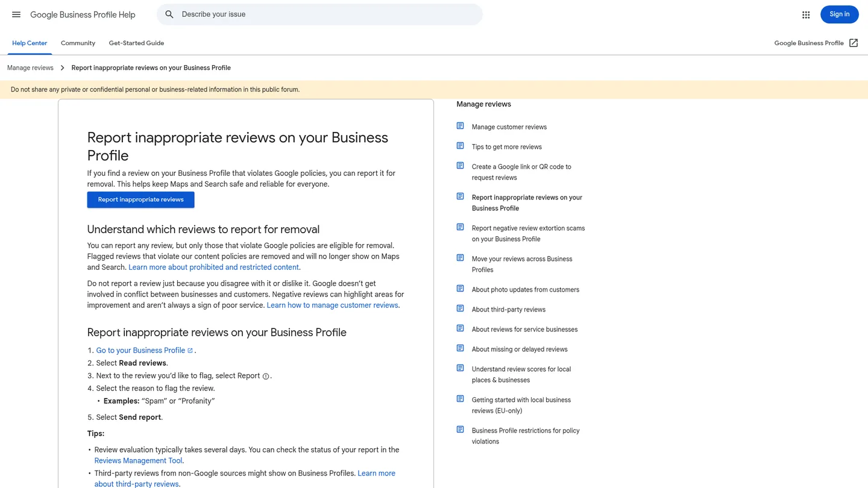This screenshot has height=488, width=868.
Task: Click the article icon beside Report negative review extortion
Action: coord(460,227)
